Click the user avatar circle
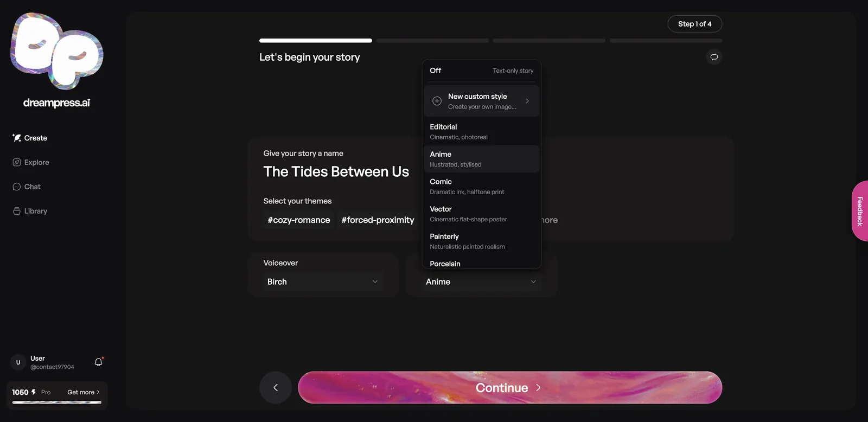Screen dimensions: 868x422 point(18,362)
